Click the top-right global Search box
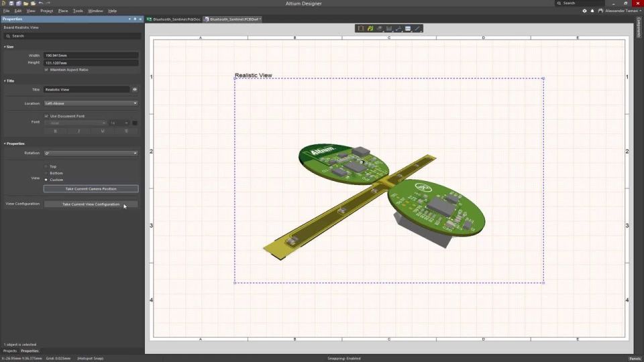644x362 pixels. (580, 3)
